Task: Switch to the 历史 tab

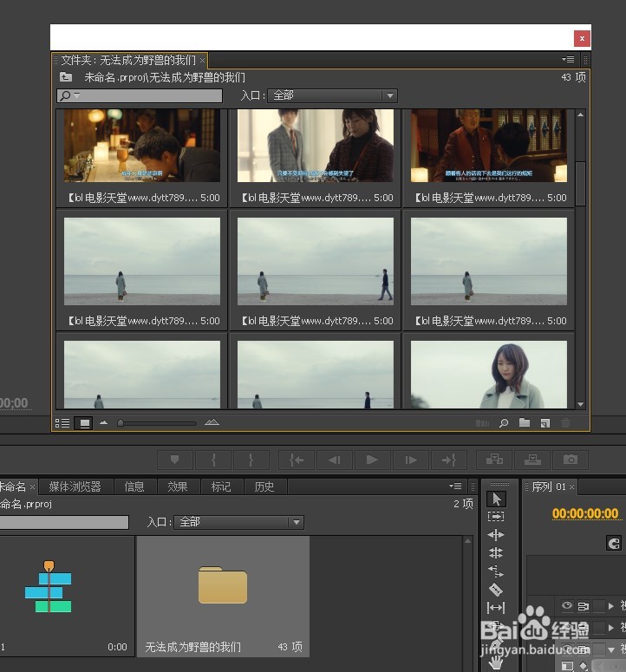Action: tap(264, 486)
